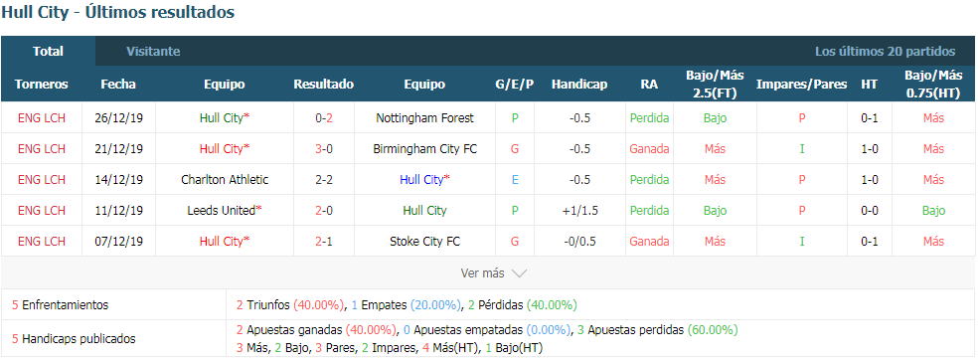Image resolution: width=980 pixels, height=362 pixels.
Task: Click the Impares/Pares column header
Action: pos(802,85)
